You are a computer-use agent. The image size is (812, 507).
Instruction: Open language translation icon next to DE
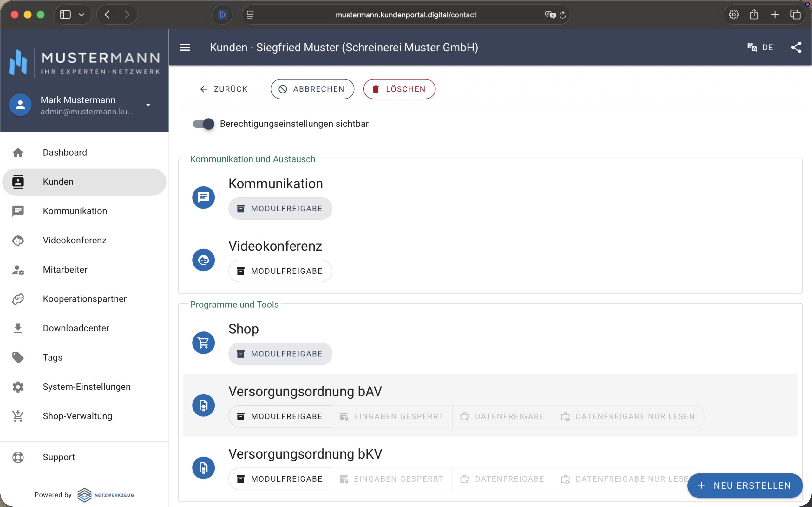tap(752, 47)
